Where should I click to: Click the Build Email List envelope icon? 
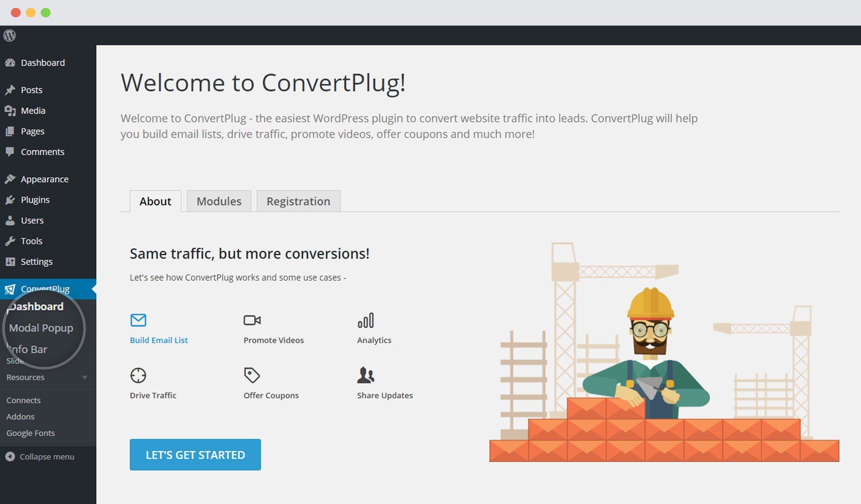pyautogui.click(x=138, y=320)
